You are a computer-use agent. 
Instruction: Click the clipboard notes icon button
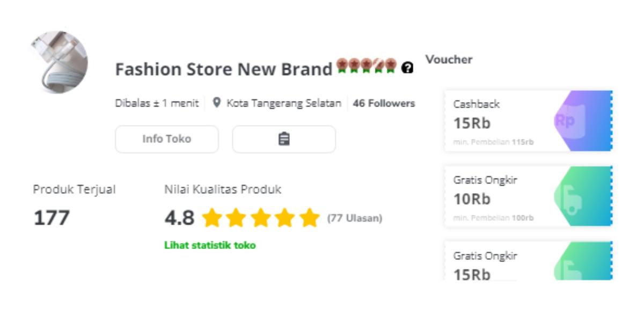(x=284, y=139)
